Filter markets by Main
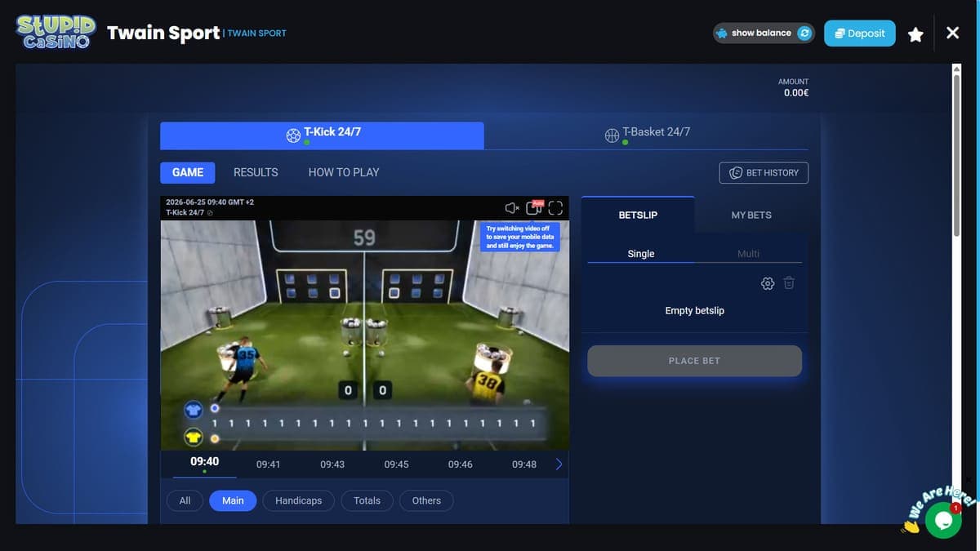This screenshot has width=980, height=551. pos(233,500)
